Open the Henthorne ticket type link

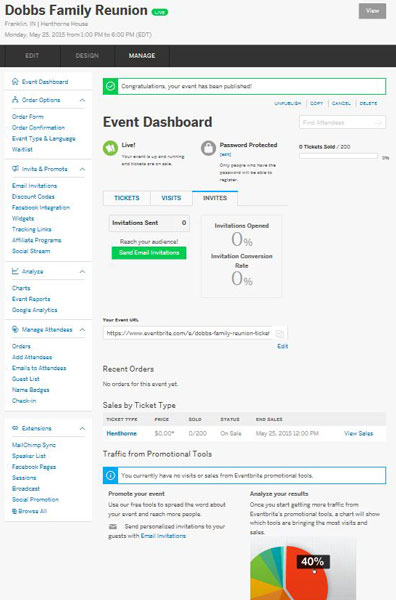click(x=121, y=434)
